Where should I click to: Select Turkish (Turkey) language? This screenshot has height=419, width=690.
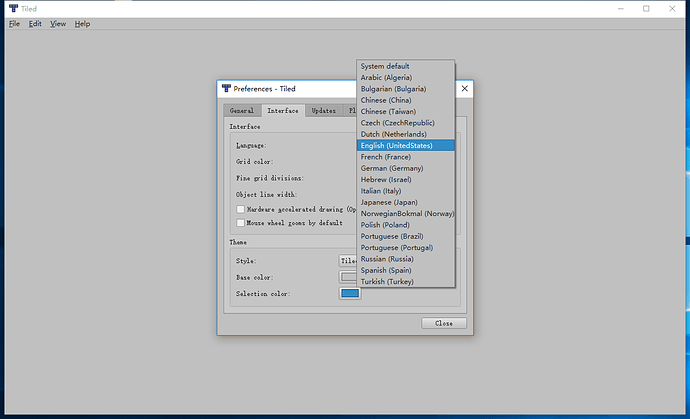point(405,282)
